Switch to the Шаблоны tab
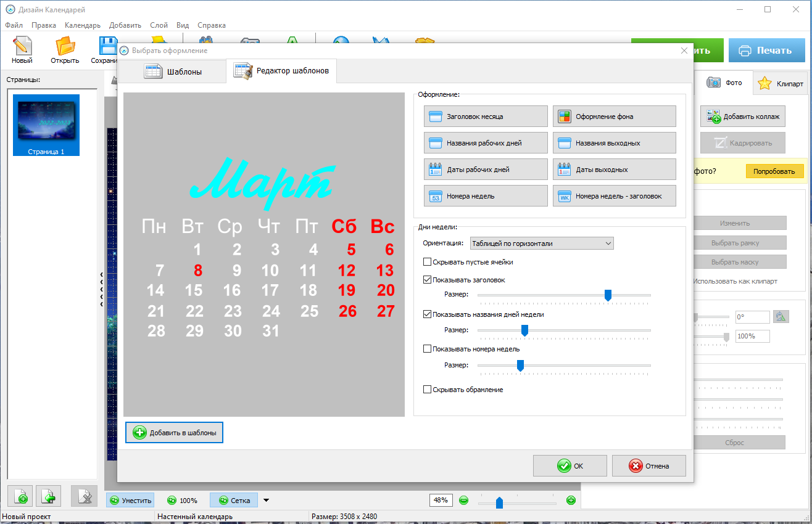 coord(173,72)
